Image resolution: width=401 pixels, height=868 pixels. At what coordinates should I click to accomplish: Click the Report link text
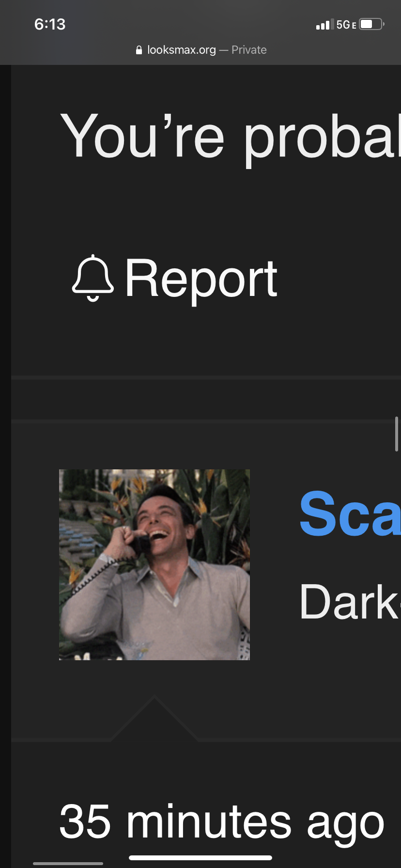[x=201, y=278]
